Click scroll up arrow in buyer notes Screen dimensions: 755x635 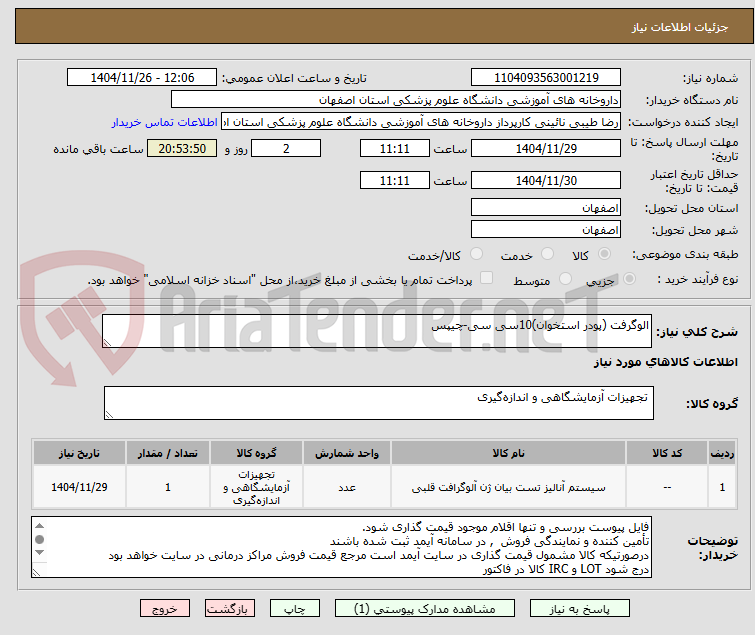tap(40, 526)
